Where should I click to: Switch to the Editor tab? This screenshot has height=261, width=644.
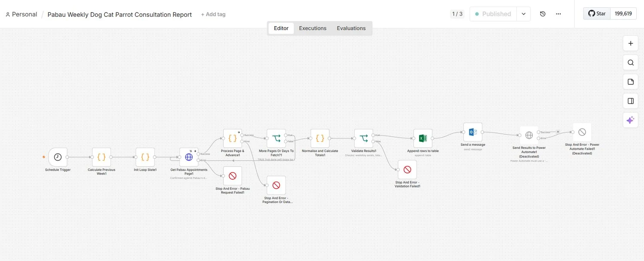[x=281, y=28]
